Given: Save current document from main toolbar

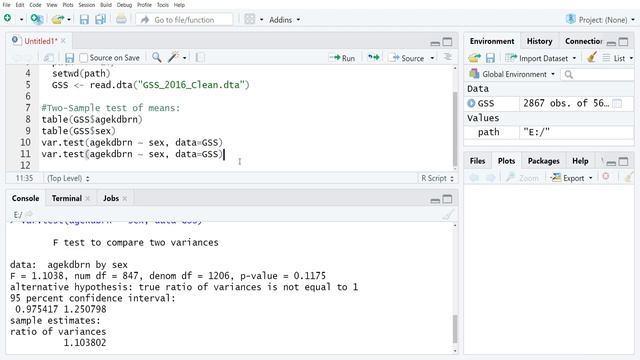Looking at the screenshot, I should pos(84,19).
